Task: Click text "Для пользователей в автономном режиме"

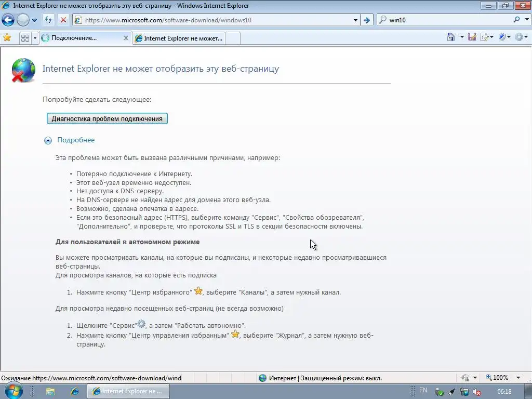Action: click(128, 242)
